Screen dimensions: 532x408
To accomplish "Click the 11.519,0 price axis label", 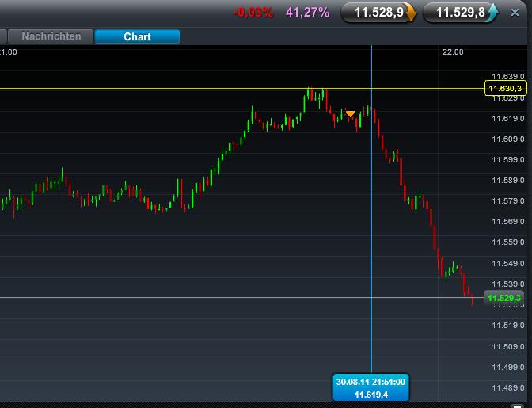I will point(508,326).
